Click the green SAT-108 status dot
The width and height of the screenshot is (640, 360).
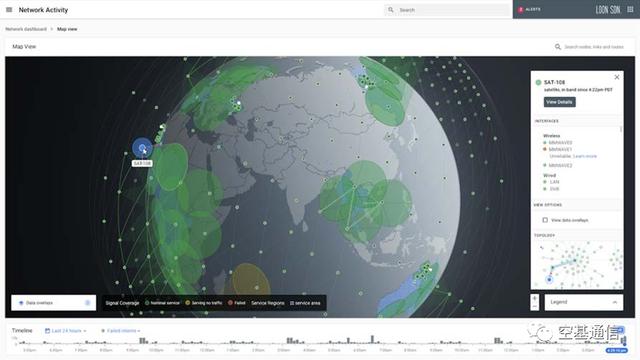coord(538,82)
